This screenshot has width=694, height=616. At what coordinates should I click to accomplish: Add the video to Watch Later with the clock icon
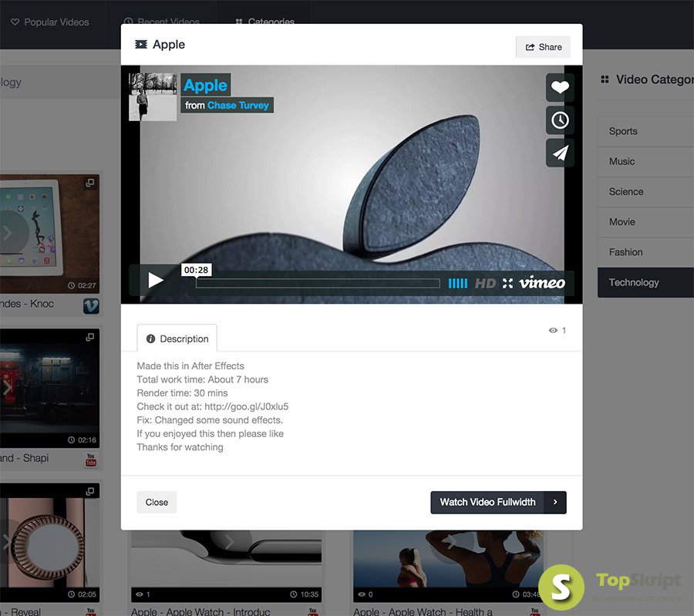pos(560,120)
